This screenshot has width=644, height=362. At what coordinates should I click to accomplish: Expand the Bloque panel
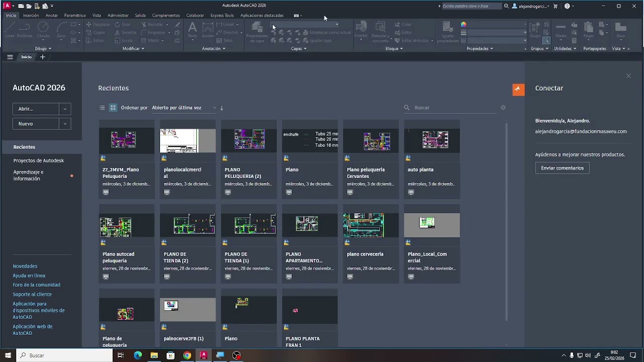pos(394,49)
